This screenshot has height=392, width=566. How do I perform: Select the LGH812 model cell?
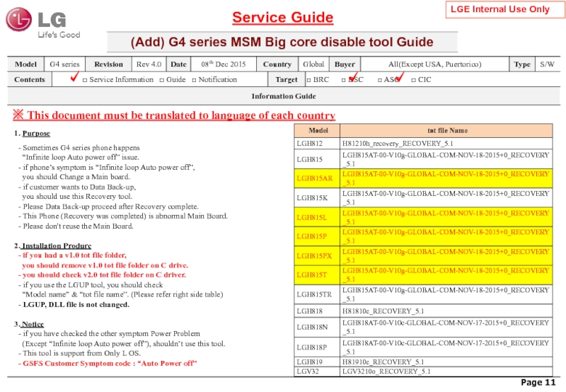pos(317,144)
